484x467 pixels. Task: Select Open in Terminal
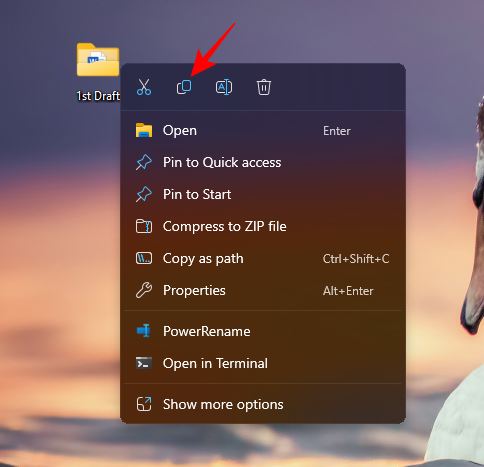(x=263, y=363)
